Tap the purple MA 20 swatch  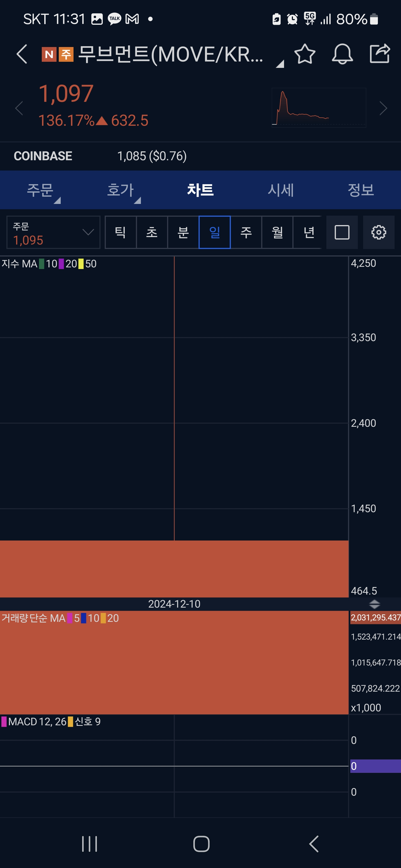tap(61, 264)
